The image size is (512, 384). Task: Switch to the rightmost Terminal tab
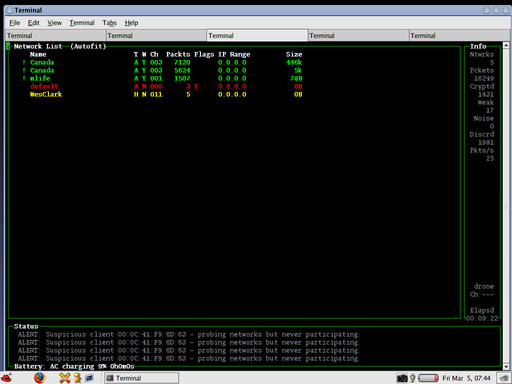point(459,35)
